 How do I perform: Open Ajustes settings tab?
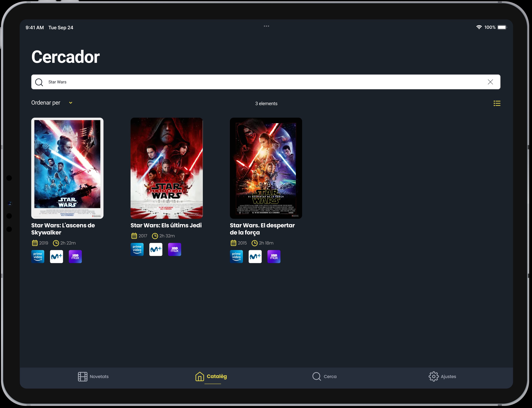[442, 376]
